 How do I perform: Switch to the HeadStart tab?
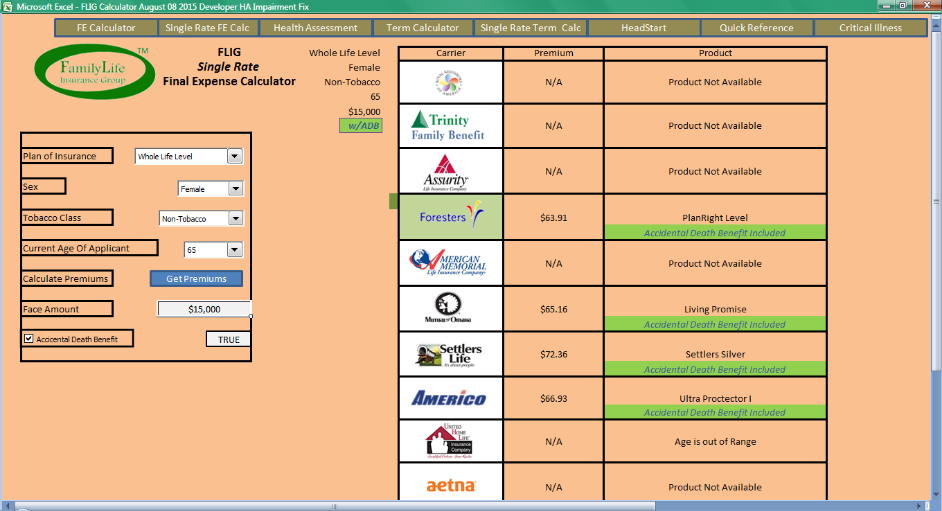pyautogui.click(x=643, y=28)
